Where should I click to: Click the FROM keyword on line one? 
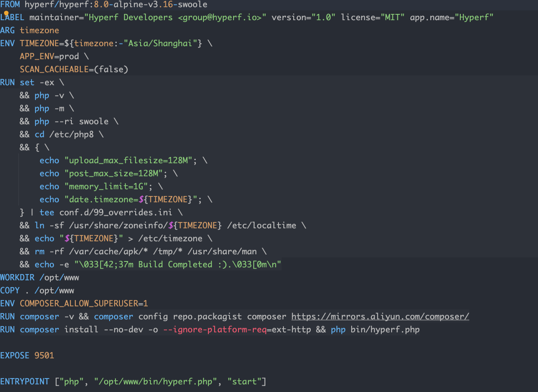point(10,4)
